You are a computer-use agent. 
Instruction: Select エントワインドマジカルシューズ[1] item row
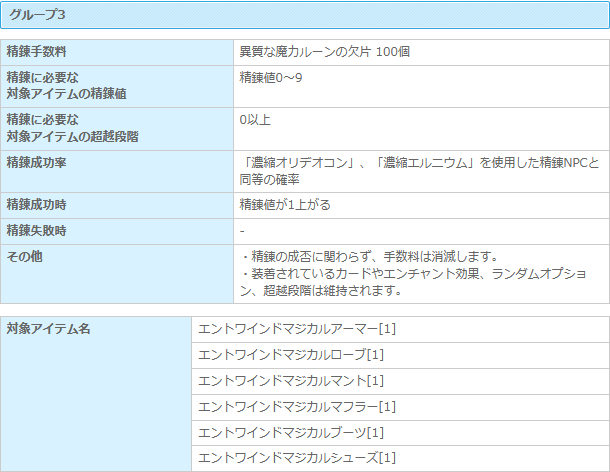pyautogui.click(x=298, y=458)
